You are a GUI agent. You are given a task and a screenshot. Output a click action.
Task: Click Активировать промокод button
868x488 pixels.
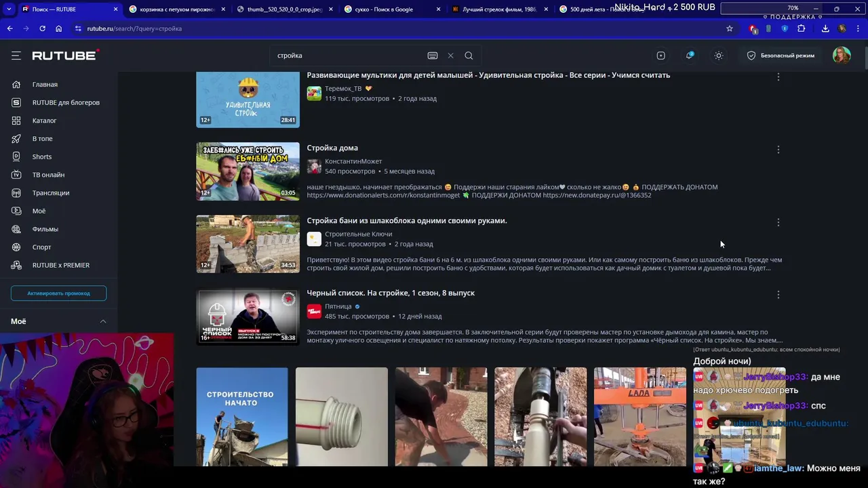(x=58, y=293)
